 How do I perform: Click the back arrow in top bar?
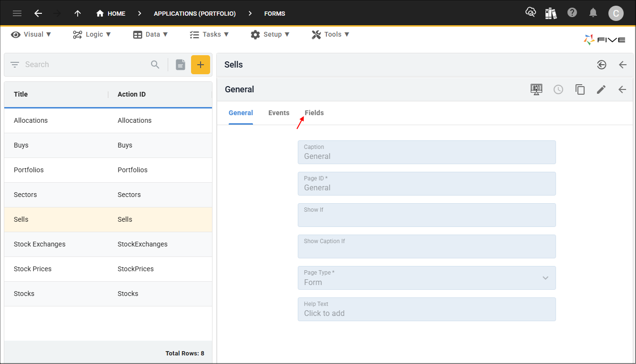pos(38,13)
